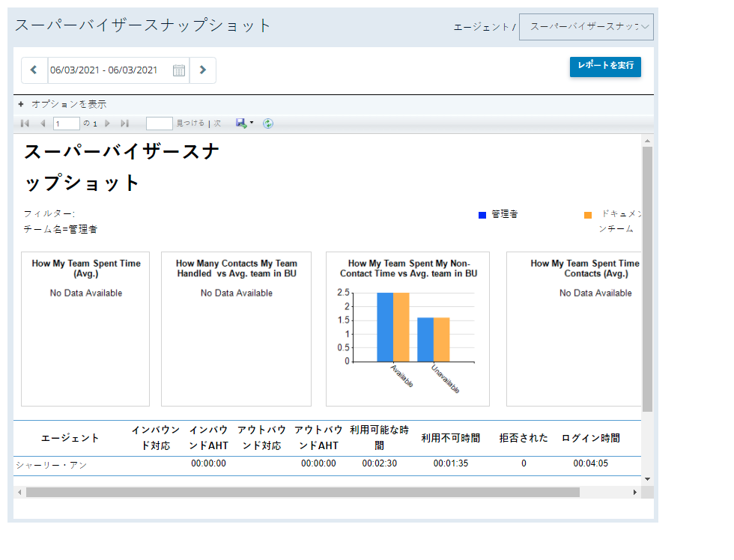The width and height of the screenshot is (734, 560).
Task: Click How My Team Spent Time (Avg.) title
Action: pos(86,269)
